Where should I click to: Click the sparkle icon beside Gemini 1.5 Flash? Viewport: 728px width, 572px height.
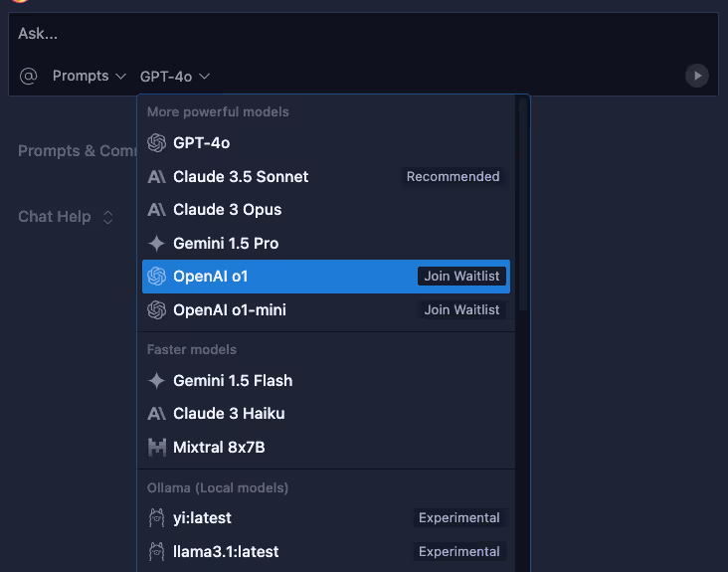(x=156, y=381)
